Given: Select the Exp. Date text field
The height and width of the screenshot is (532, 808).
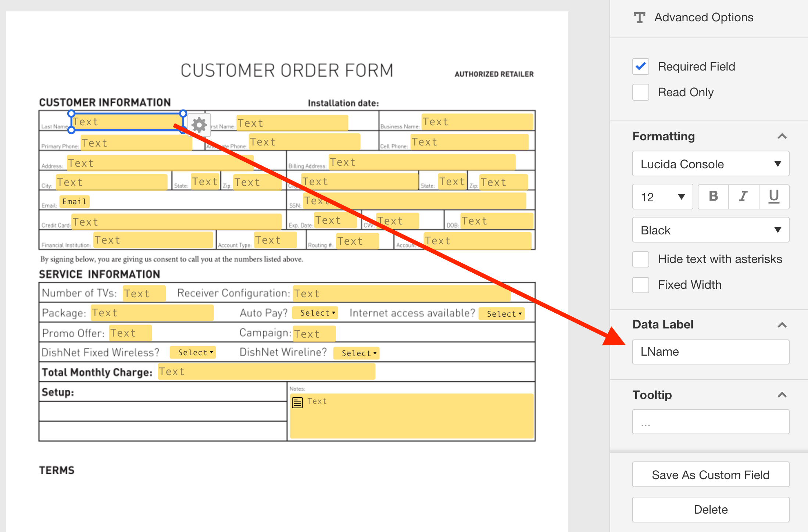Looking at the screenshot, I should coord(335,220).
